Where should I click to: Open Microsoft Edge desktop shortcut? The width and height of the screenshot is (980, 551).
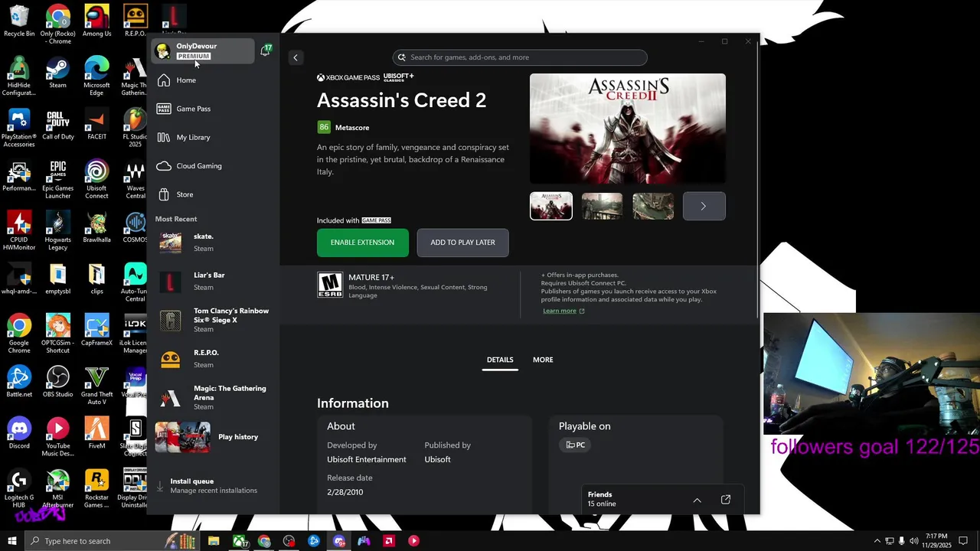click(96, 76)
